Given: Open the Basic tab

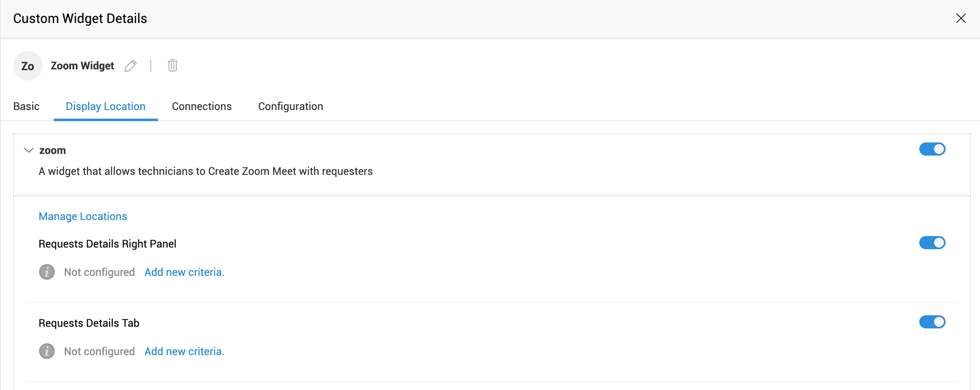Looking at the screenshot, I should pyautogui.click(x=26, y=106).
